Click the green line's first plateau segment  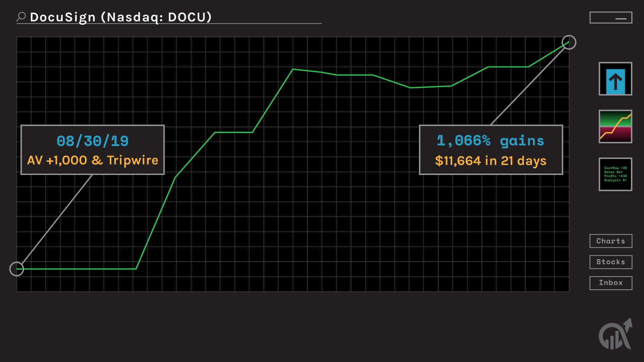(233, 132)
